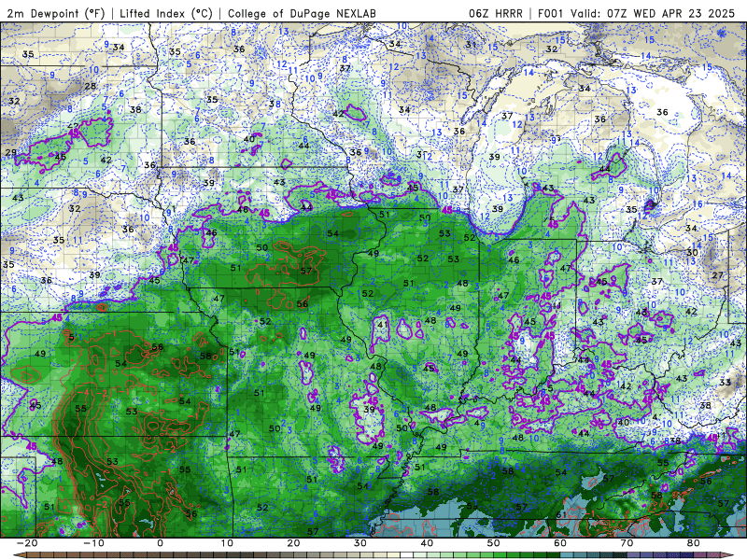Image resolution: width=747 pixels, height=560 pixels.
Task: Click the 60 tick label on the color scale
Action: (560, 543)
